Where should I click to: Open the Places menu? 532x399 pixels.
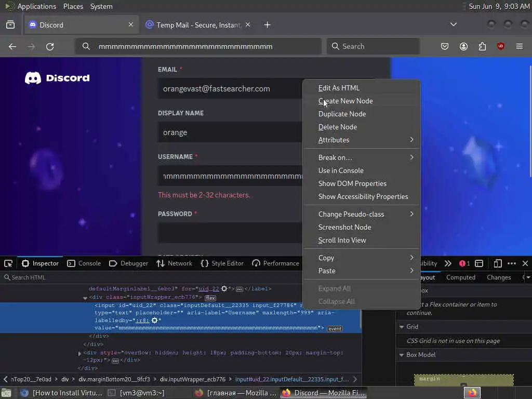point(73,6)
